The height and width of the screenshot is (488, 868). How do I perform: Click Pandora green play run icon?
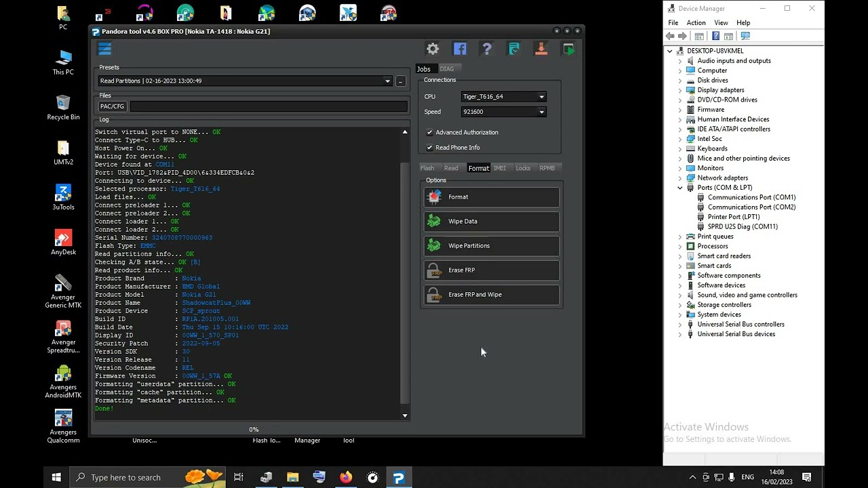[568, 49]
